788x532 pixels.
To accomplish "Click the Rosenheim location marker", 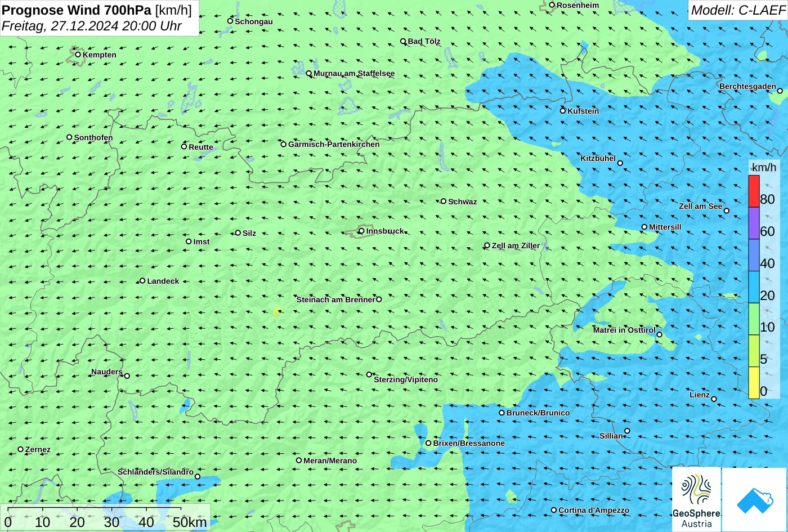I will pyautogui.click(x=552, y=5).
